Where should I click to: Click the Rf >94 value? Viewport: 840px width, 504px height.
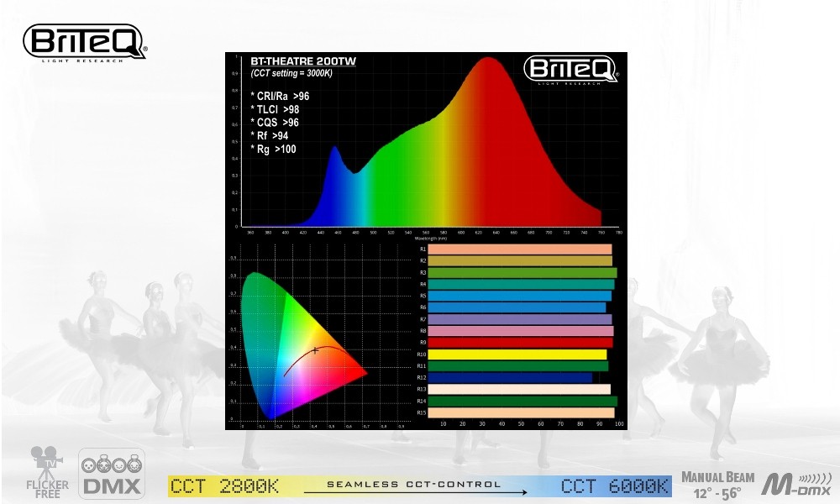tap(270, 136)
